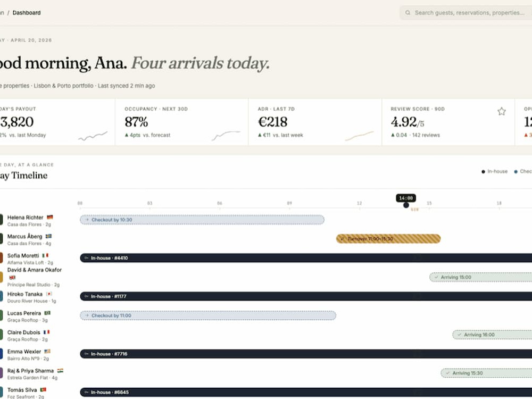Click the 142 reviews text
Image resolution: width=532 pixels, height=399 pixels.
coord(426,135)
